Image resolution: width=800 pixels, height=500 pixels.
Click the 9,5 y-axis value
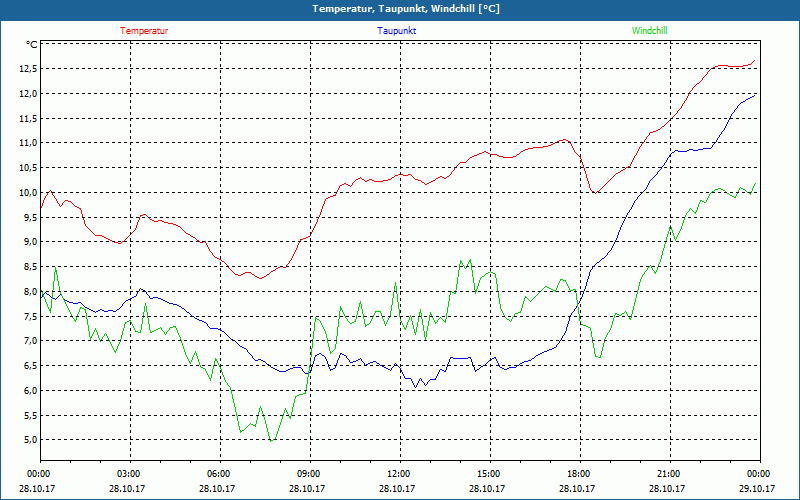pos(30,218)
